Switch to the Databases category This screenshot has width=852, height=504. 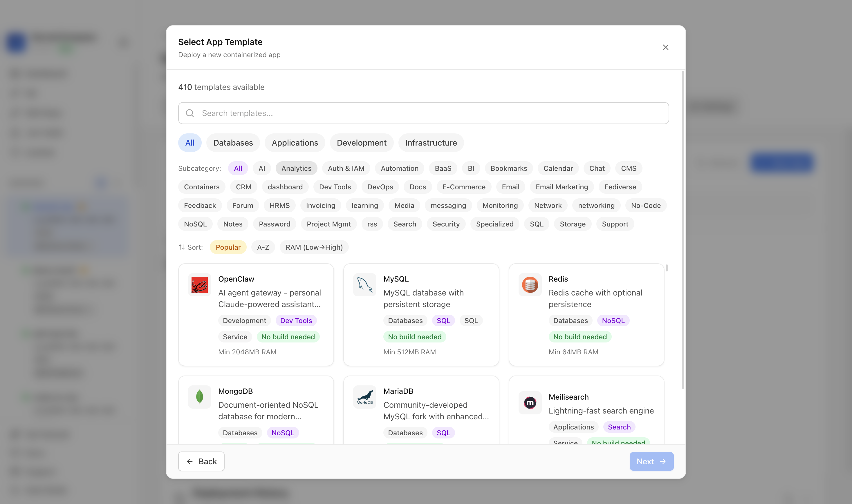[x=233, y=143]
